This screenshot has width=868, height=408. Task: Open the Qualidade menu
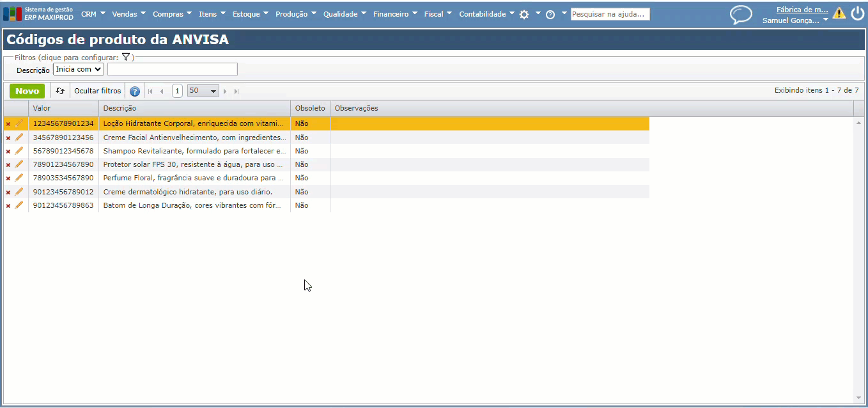(345, 14)
